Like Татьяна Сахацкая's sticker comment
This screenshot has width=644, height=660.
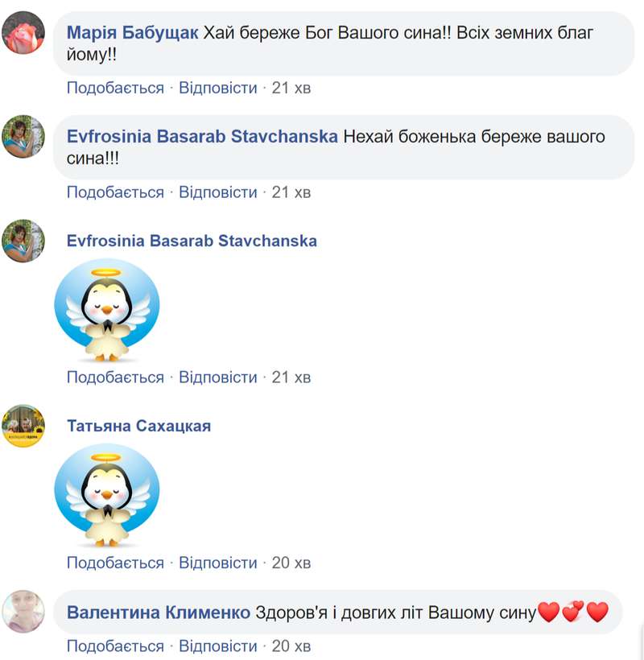click(x=115, y=563)
